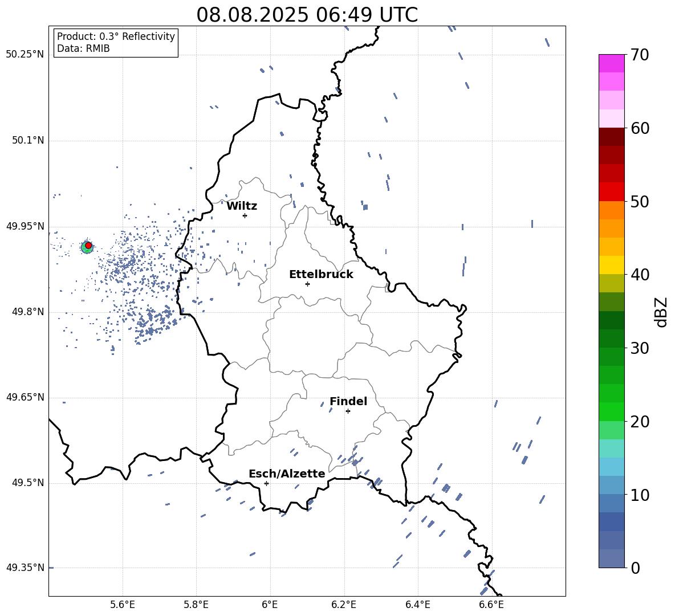Click the bright red colorbar segment above 50
Viewport: 675px width, 616px height.
(x=611, y=192)
